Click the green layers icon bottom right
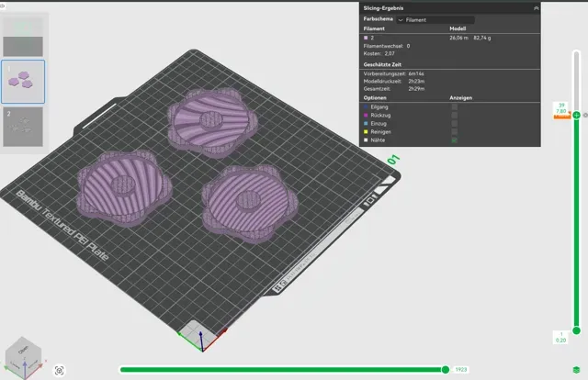Screen dimensions: 588x380 pos(577,370)
